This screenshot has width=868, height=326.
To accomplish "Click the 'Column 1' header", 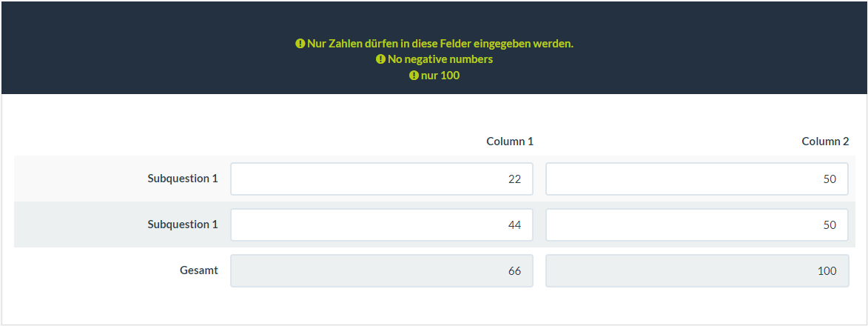I will [509, 142].
